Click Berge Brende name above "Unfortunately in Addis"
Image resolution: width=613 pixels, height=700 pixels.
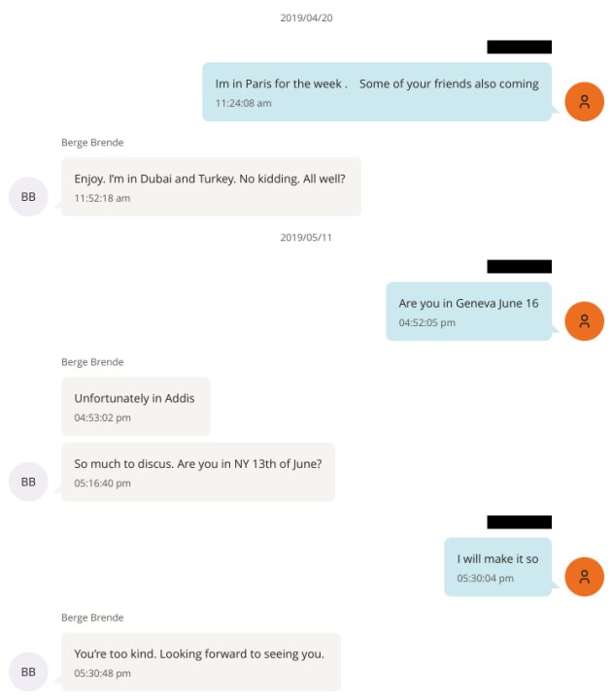point(92,362)
